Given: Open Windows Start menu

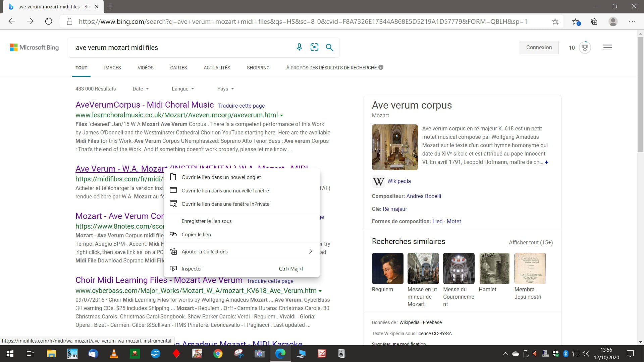Looking at the screenshot, I should coord(10,354).
